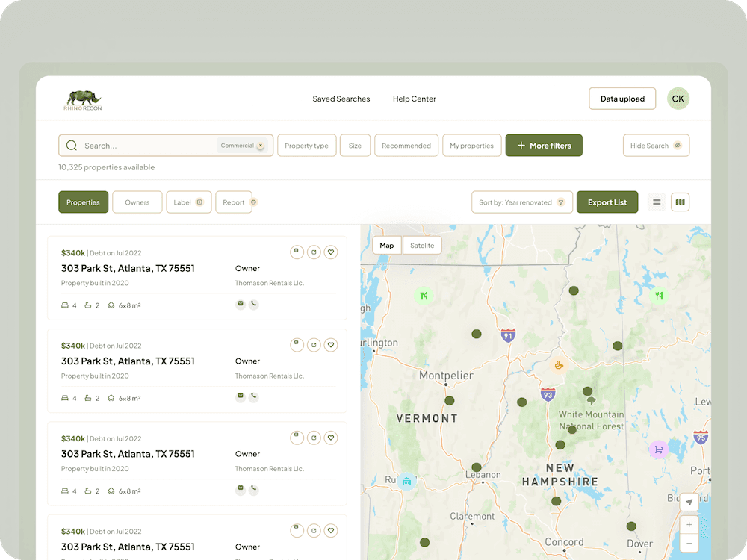Click phone icon on third property card
This screenshot has height=560, width=747.
[x=254, y=488]
